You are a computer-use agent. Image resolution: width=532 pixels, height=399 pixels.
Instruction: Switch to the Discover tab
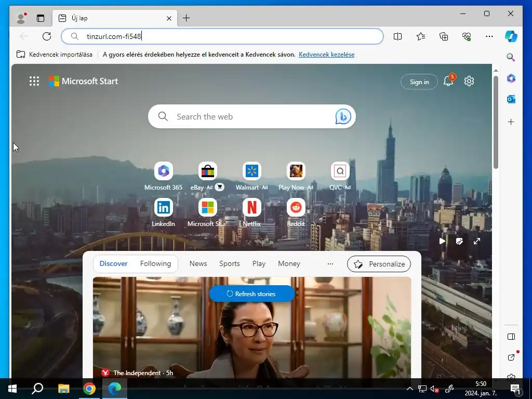pyautogui.click(x=113, y=263)
